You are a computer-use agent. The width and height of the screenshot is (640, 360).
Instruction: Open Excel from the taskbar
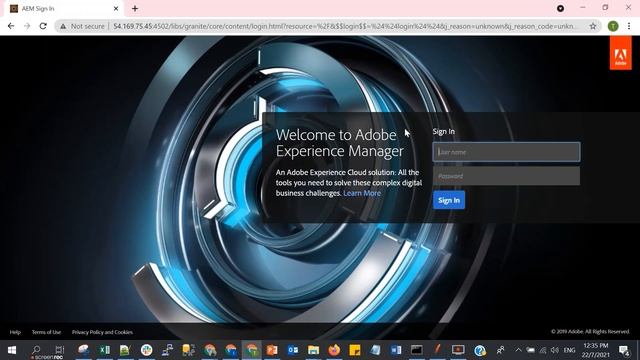[104, 350]
